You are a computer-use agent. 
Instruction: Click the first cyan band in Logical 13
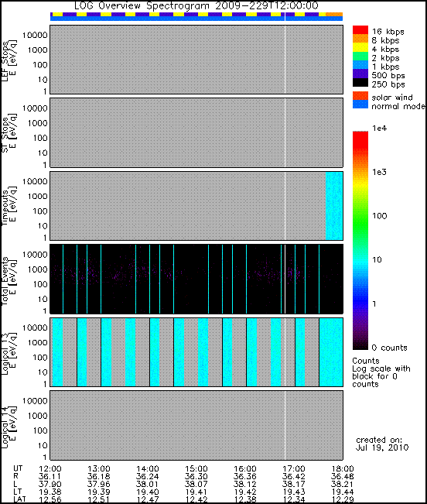tap(57, 352)
